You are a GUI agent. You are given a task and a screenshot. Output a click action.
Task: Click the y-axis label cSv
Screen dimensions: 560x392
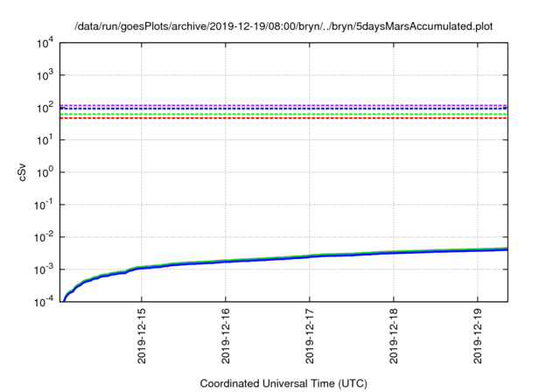pyautogui.click(x=22, y=172)
